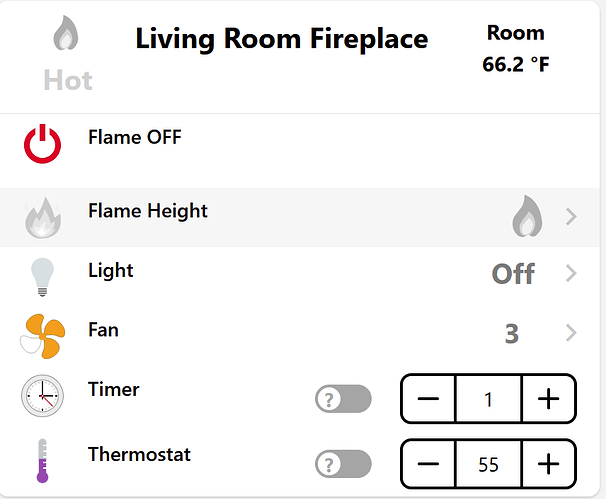Select the Light row label
This screenshot has height=499, width=606.
coord(110,270)
